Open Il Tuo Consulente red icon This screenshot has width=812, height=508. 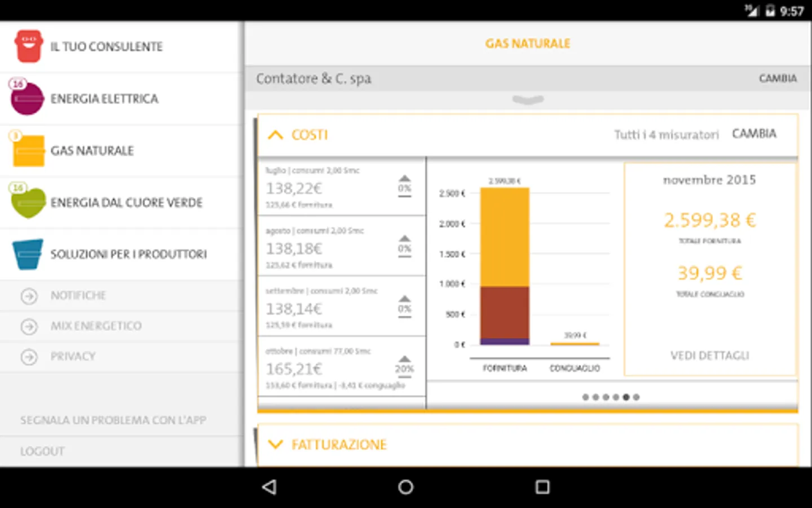29,46
